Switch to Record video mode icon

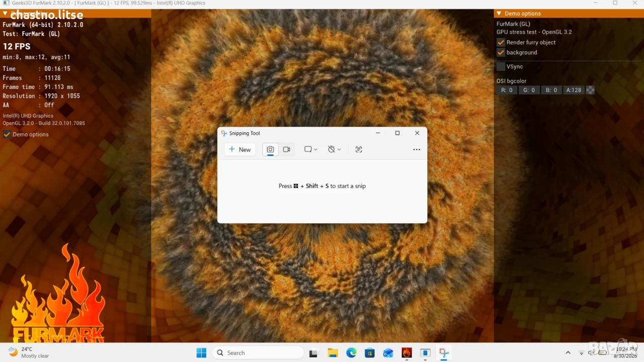point(287,149)
